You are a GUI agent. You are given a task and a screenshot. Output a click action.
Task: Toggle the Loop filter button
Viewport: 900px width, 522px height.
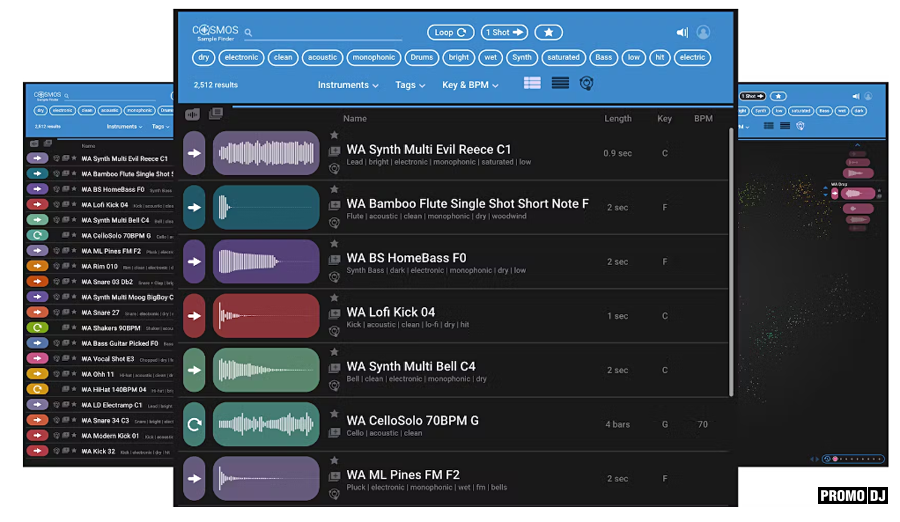[x=450, y=33]
